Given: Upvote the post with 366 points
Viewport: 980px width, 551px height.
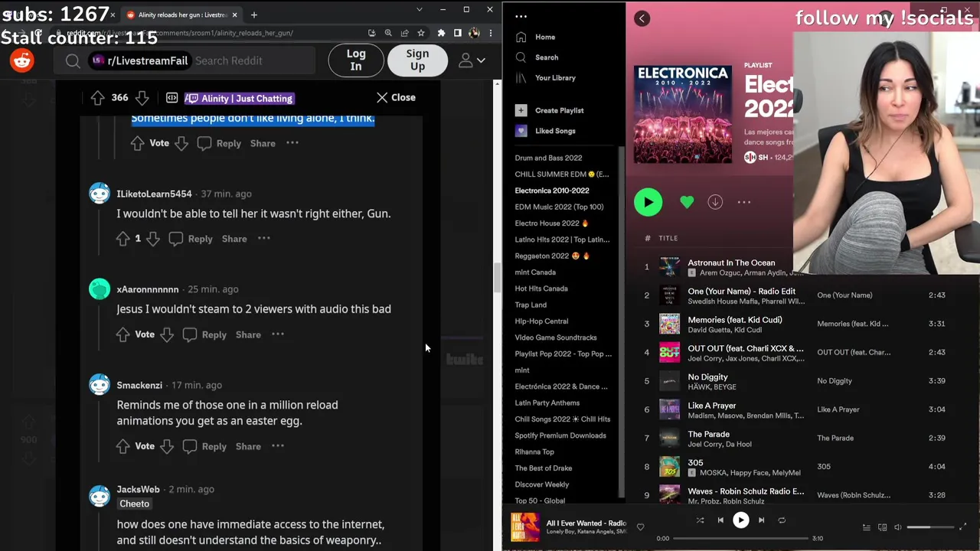Looking at the screenshot, I should (97, 98).
